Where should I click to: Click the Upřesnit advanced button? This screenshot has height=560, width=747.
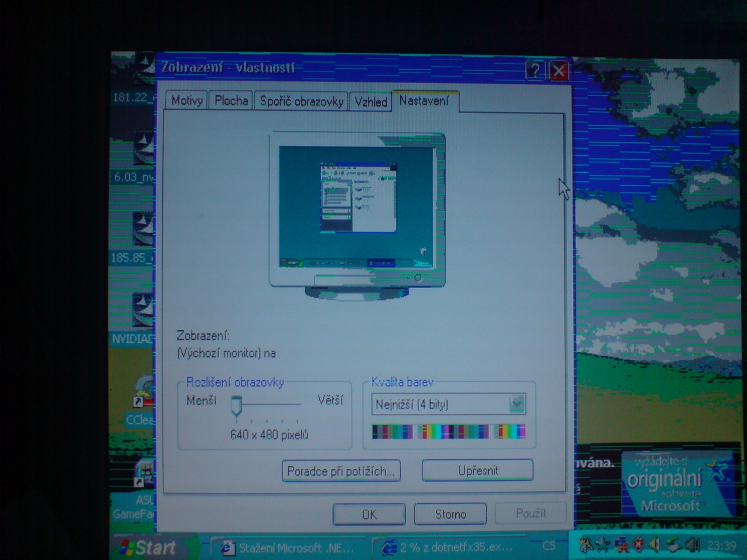pos(477,470)
